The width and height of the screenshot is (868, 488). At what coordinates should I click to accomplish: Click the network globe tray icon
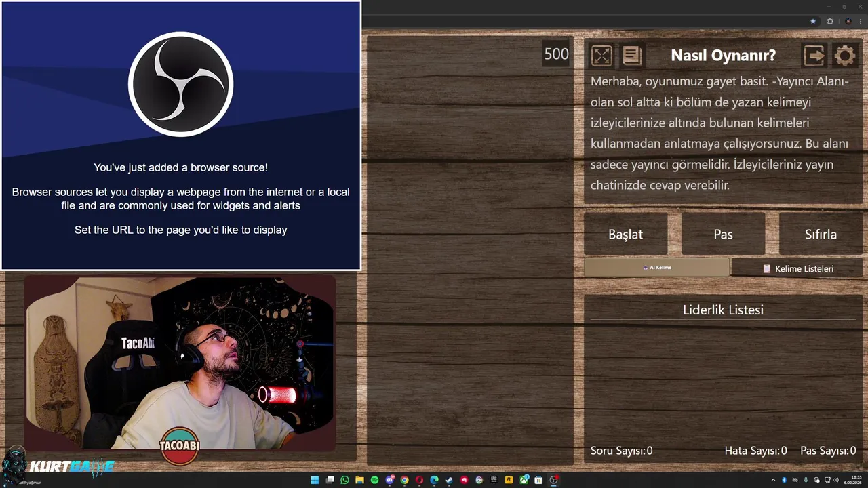tap(816, 480)
